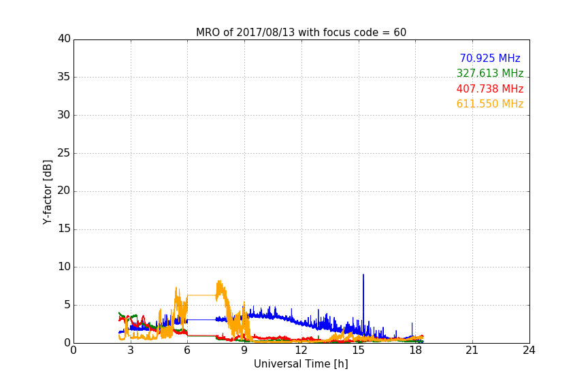Click the y-axis tick label 25
This screenshot has height=392, width=588.
[x=64, y=152]
